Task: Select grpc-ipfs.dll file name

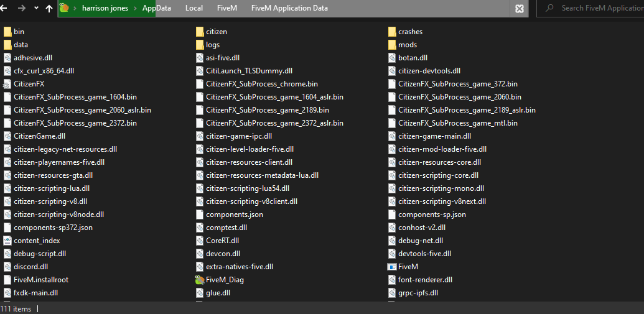Action: click(x=418, y=293)
